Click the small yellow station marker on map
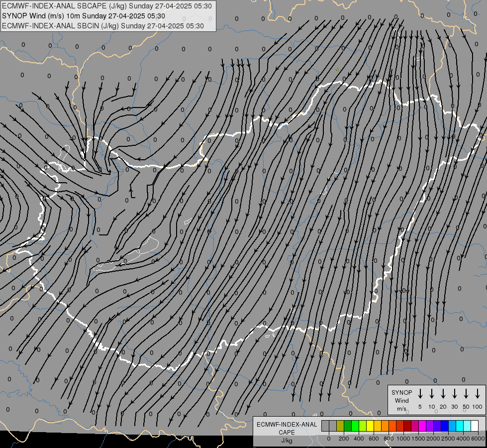The height and width of the screenshot is (448, 487). click(x=337, y=70)
